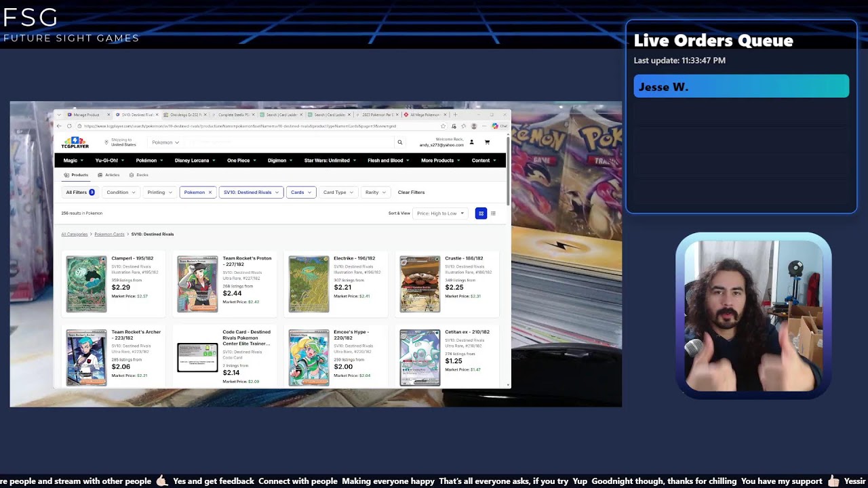The width and height of the screenshot is (868, 488).
Task: Switch to the Gholdengo Ex browser tab
Action: (185, 115)
